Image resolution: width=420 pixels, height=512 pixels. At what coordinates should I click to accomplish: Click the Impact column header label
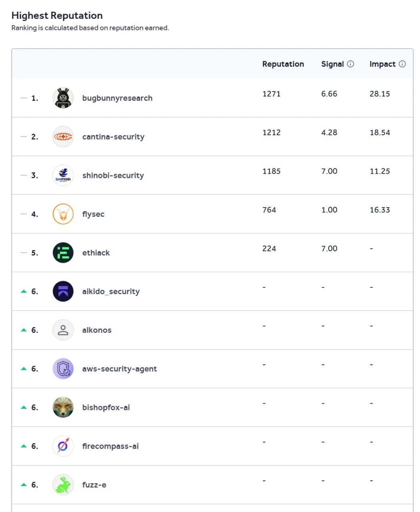[x=382, y=64]
